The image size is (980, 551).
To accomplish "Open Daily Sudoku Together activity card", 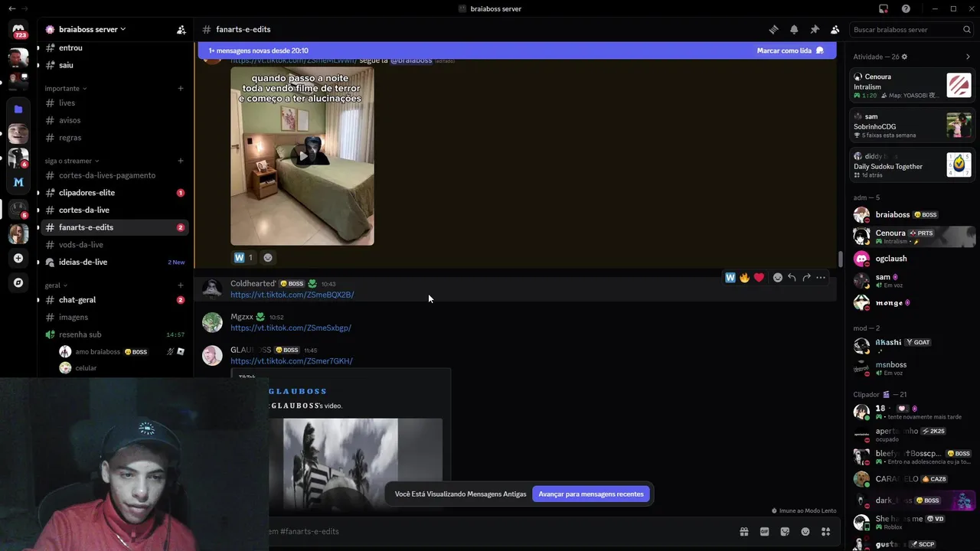I will pos(913,165).
